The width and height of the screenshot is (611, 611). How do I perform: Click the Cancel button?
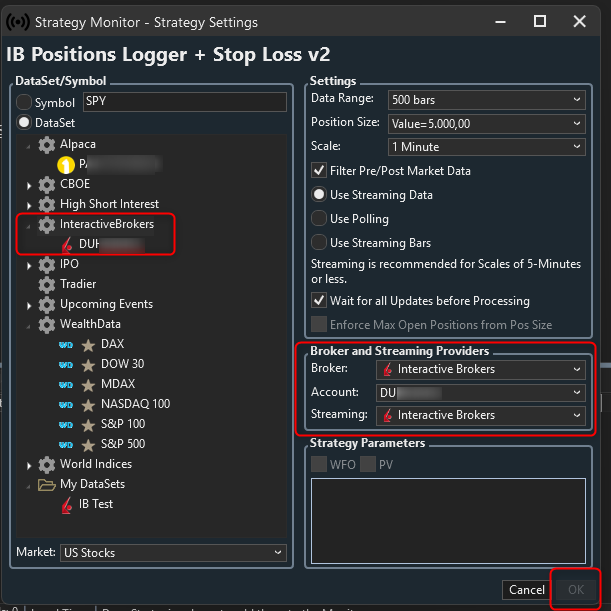pyautogui.click(x=526, y=590)
